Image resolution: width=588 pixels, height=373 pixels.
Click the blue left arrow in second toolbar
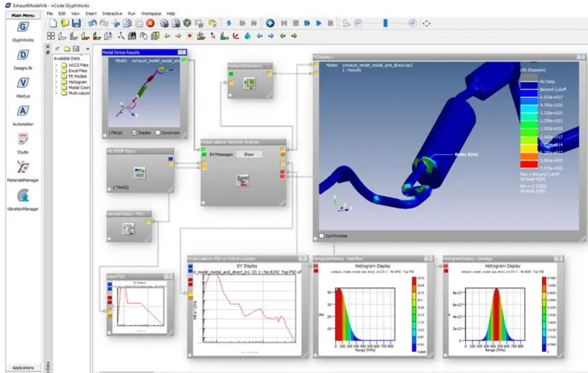click(x=260, y=36)
